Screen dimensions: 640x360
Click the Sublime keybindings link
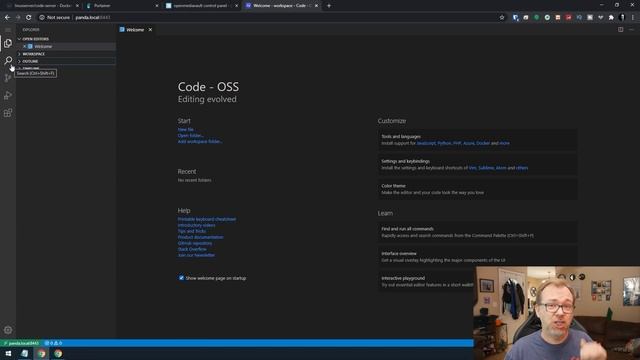[486, 168]
